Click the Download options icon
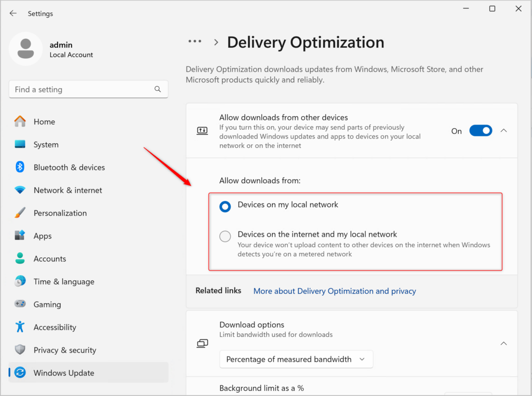 202,344
